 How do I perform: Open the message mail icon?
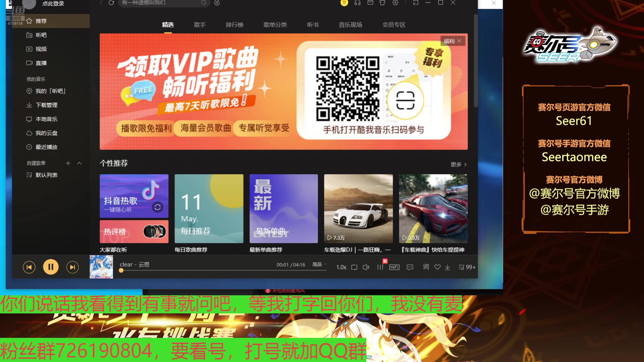pyautogui.click(x=370, y=3)
